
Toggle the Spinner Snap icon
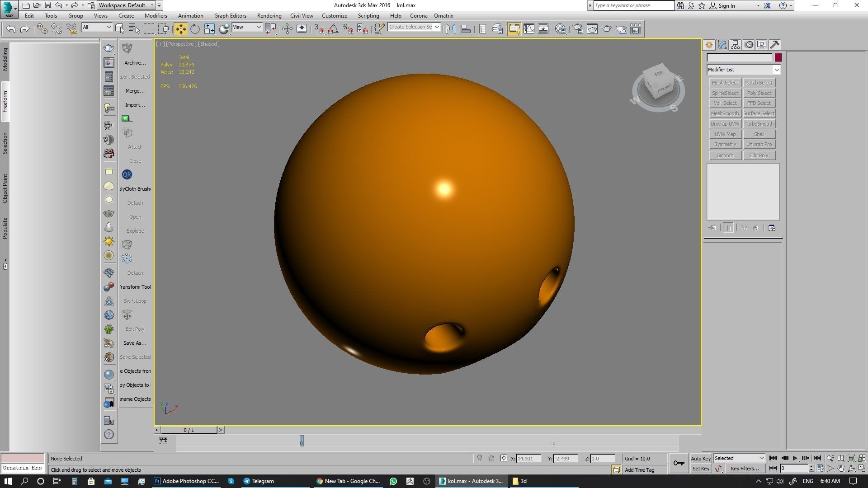[363, 29]
